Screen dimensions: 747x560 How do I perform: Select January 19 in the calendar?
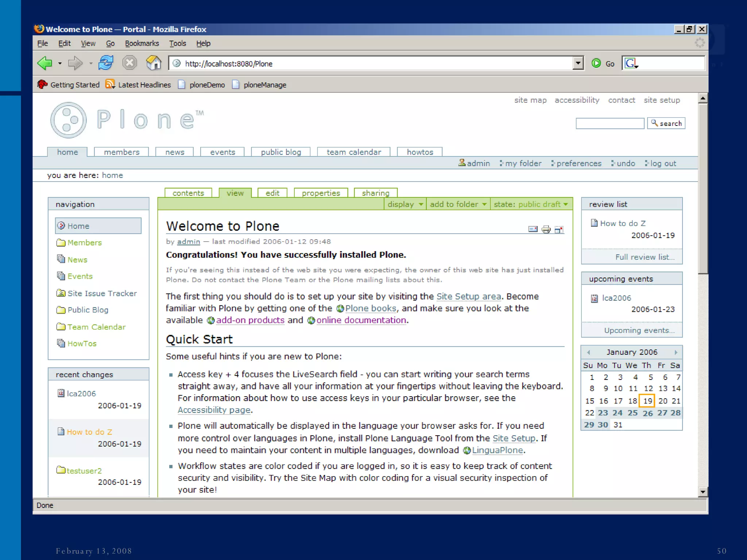647,401
